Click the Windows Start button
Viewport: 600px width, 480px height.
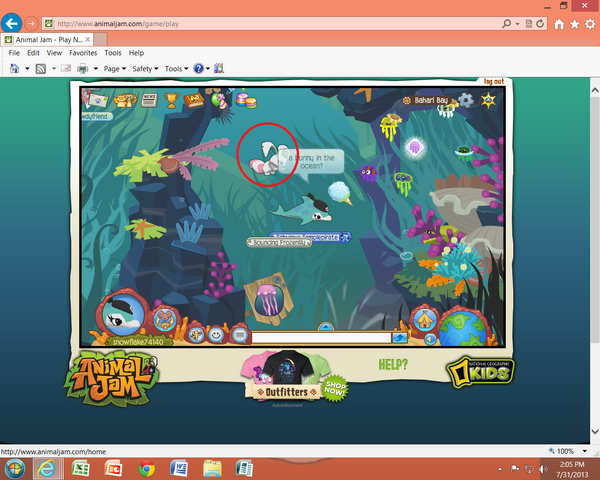15,469
